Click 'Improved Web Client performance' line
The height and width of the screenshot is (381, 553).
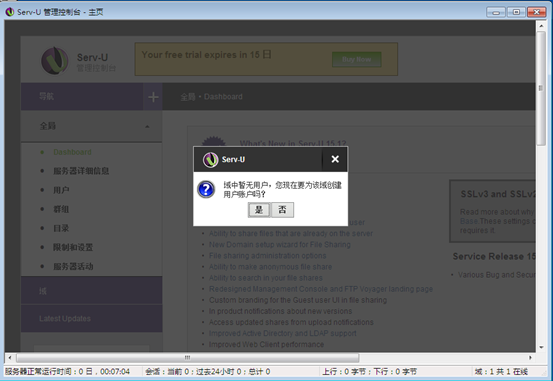pos(266,344)
